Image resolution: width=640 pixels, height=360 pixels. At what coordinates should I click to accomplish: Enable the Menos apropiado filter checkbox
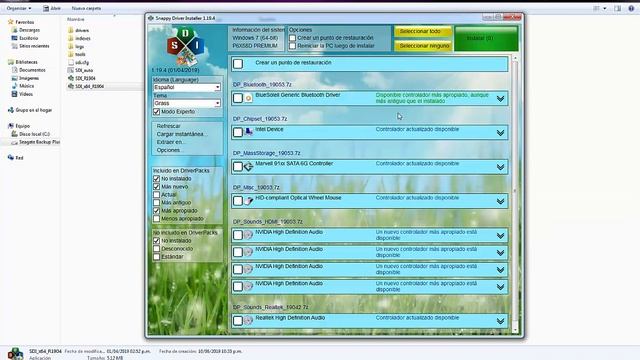[156, 219]
